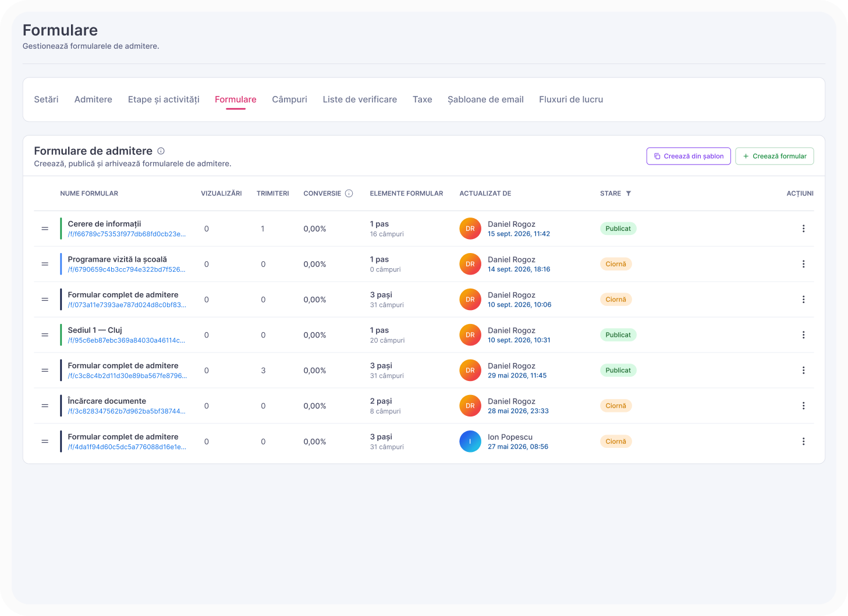
Task: Open the Fluxuri de lucru tab
Action: (571, 99)
